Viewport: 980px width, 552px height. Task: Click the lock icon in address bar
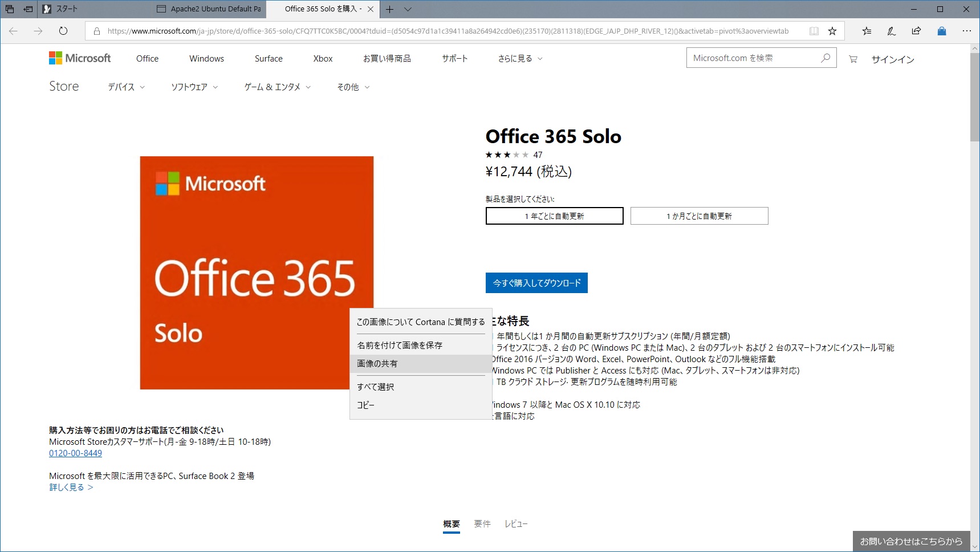97,31
